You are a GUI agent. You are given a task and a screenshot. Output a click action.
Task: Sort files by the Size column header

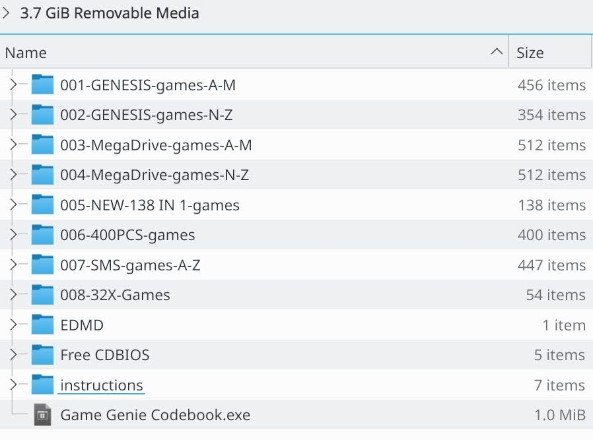(550, 52)
